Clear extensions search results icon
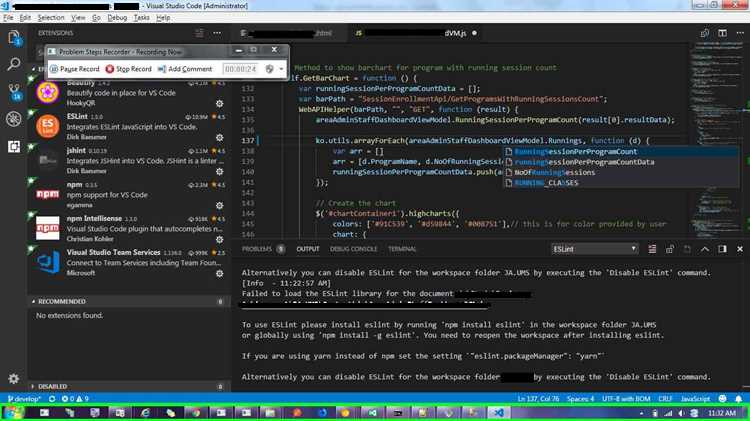Viewport: 750px width, 421px height. [x=199, y=33]
